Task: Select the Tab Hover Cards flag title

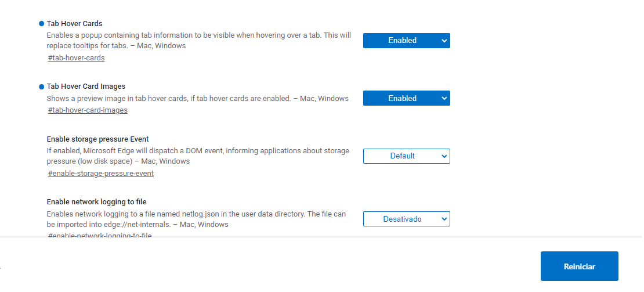Action: (75, 23)
